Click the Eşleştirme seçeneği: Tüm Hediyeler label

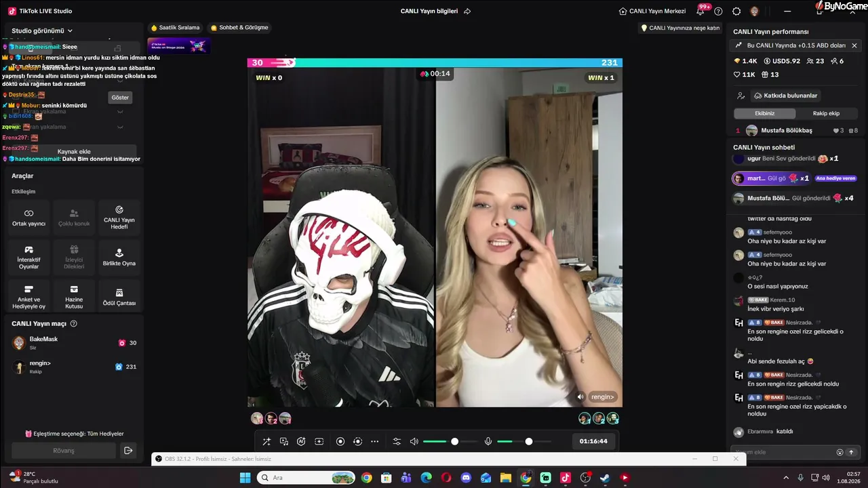(75, 434)
